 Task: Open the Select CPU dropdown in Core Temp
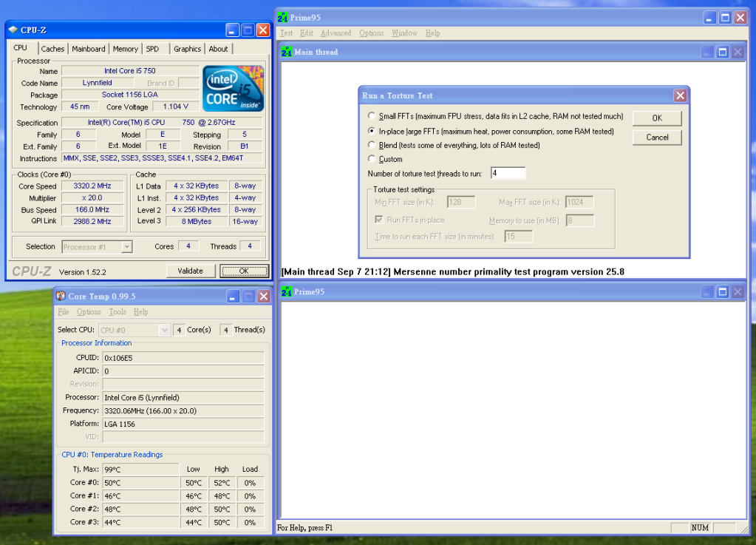click(x=134, y=330)
